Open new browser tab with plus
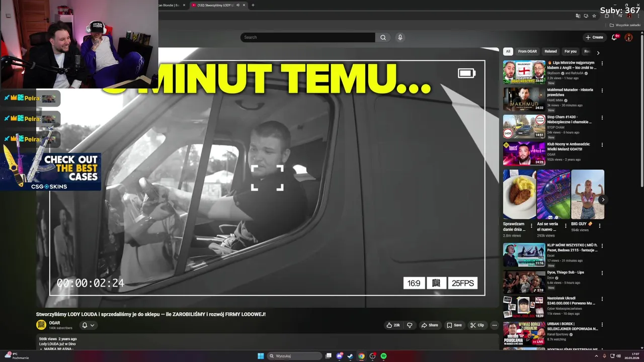 click(253, 5)
